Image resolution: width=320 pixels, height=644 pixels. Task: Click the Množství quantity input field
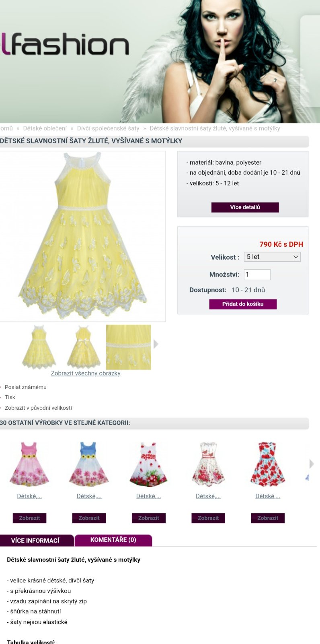[257, 275]
